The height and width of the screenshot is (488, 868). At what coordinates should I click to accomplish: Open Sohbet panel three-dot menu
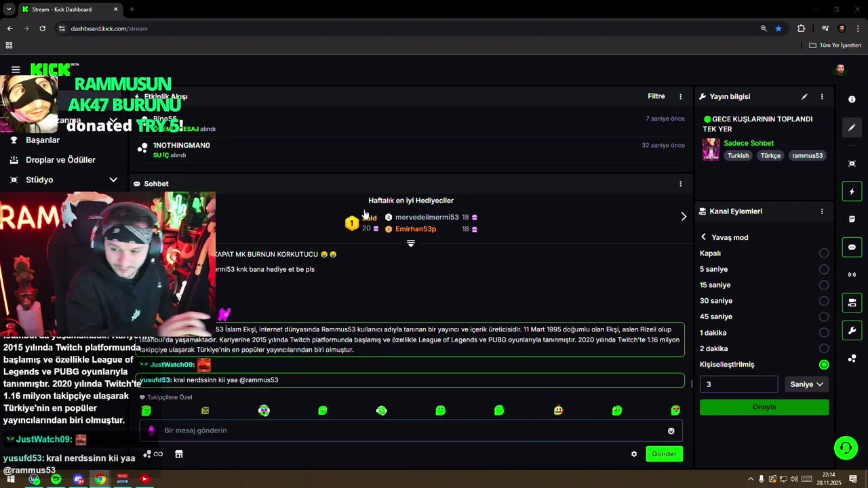point(681,184)
